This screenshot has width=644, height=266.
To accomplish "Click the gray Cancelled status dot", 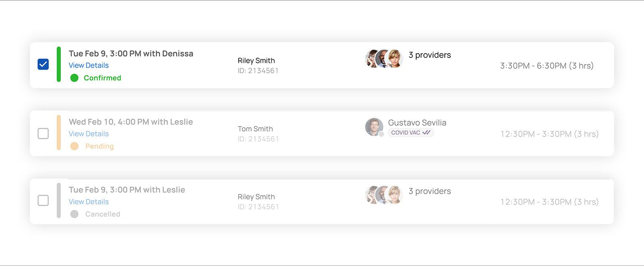I will click(x=74, y=214).
